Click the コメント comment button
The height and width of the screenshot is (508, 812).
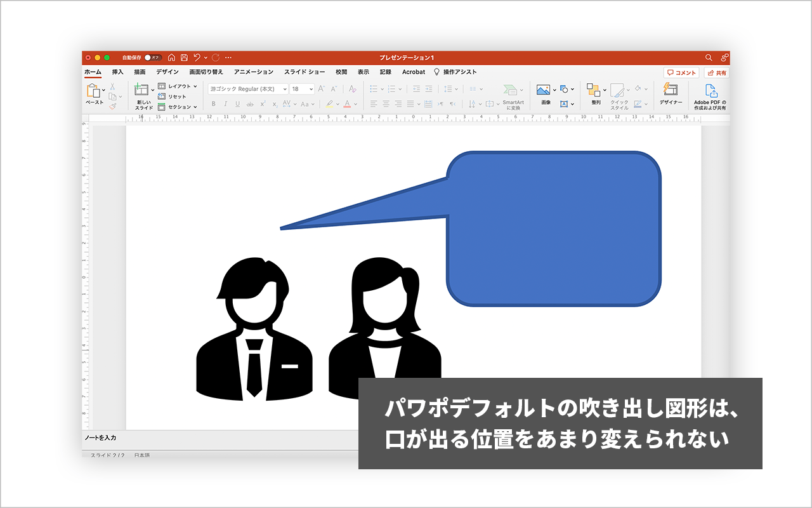point(681,73)
